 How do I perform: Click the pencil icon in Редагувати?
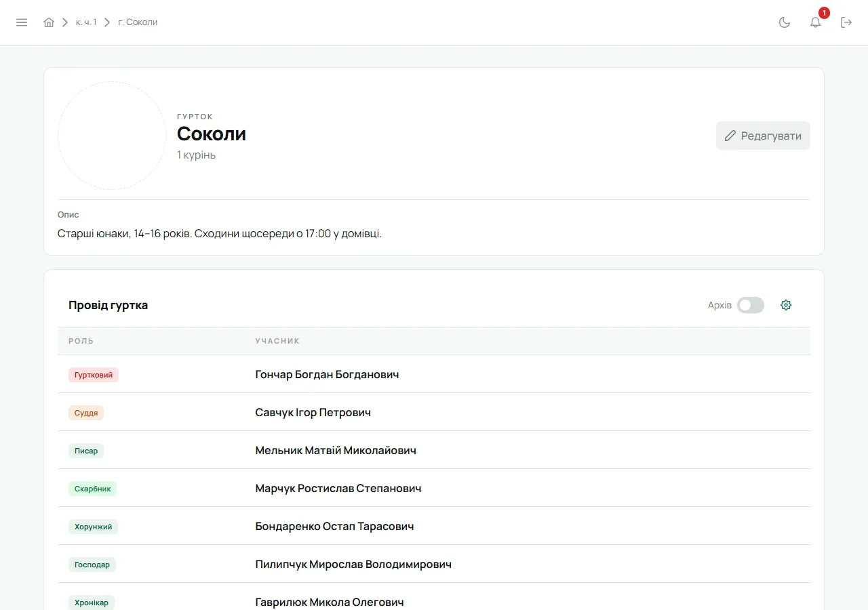click(x=730, y=136)
